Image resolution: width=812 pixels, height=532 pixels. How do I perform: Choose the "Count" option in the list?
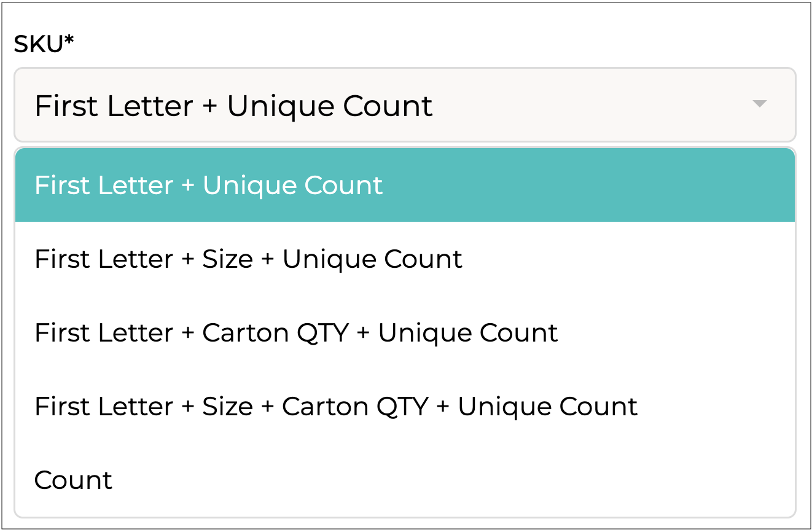tap(74, 480)
